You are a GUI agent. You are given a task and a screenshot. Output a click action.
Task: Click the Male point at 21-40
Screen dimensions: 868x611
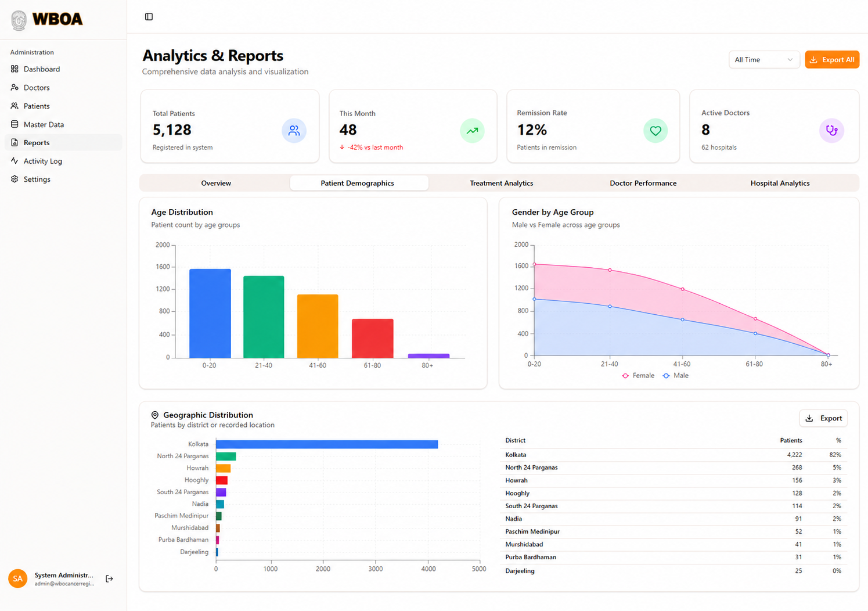pyautogui.click(x=610, y=306)
